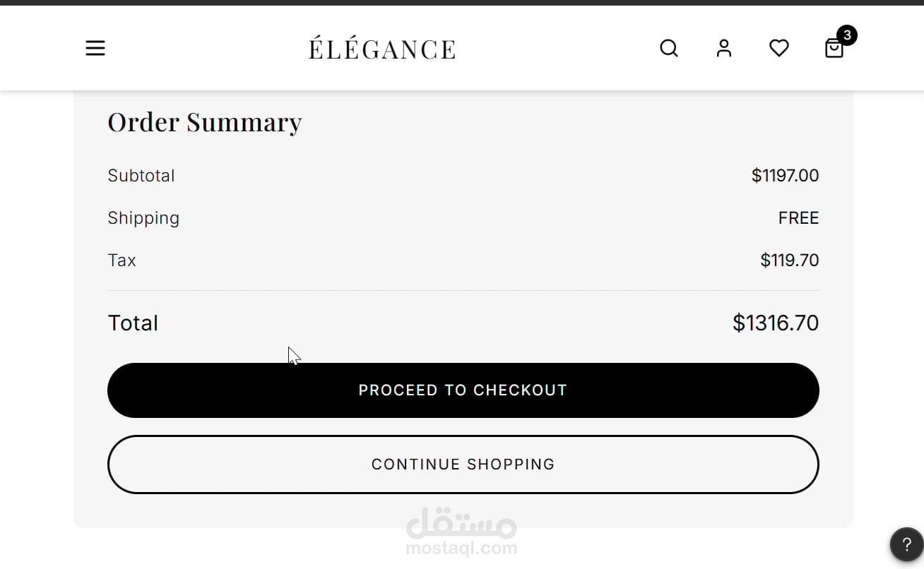Click the Subtotal label
924x569 pixels.
click(141, 176)
